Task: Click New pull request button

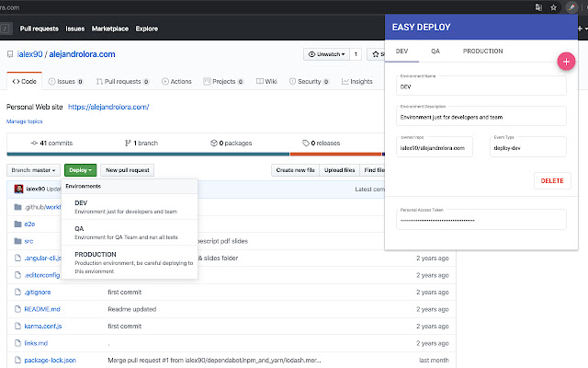Action: pos(127,170)
